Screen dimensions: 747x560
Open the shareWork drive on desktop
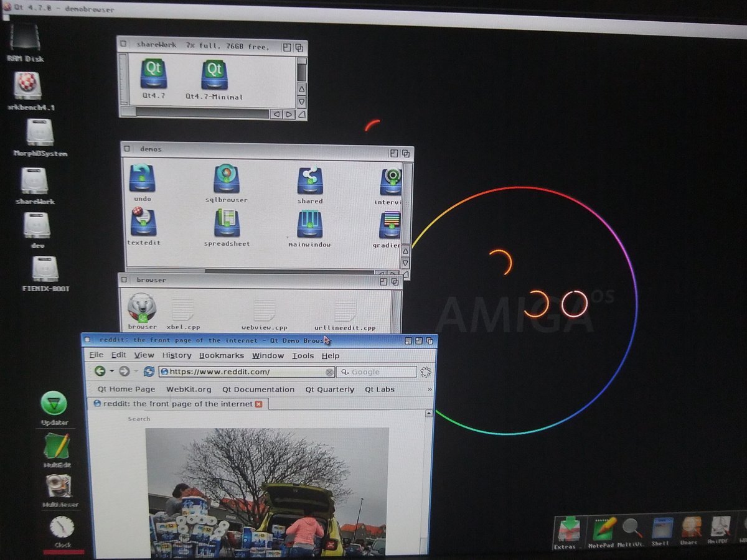tap(34, 181)
